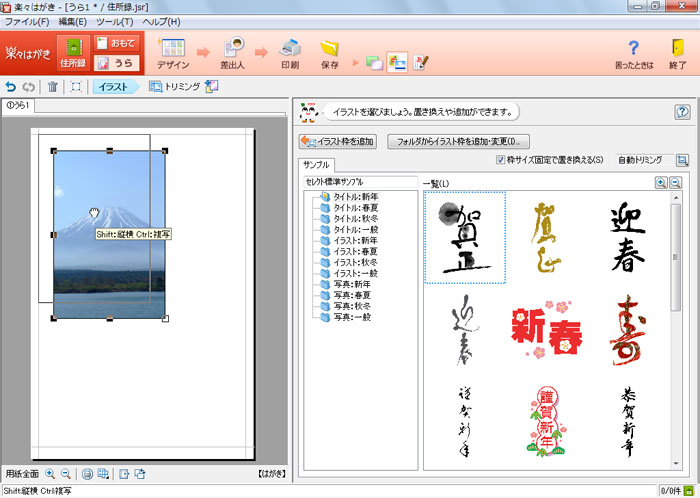The image size is (700, 498).
Task: Click the 住所録 address book icon
Action: (x=72, y=52)
